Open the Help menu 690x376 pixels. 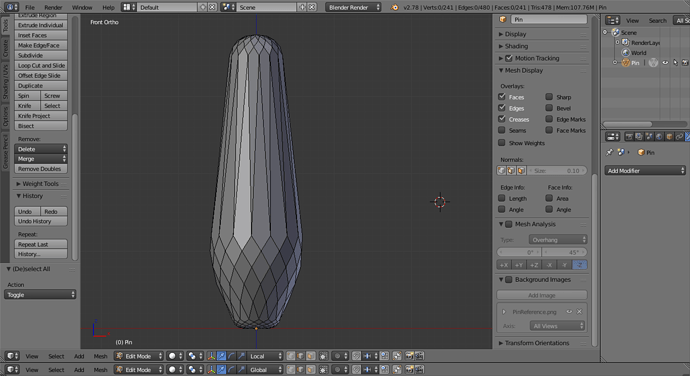(108, 7)
